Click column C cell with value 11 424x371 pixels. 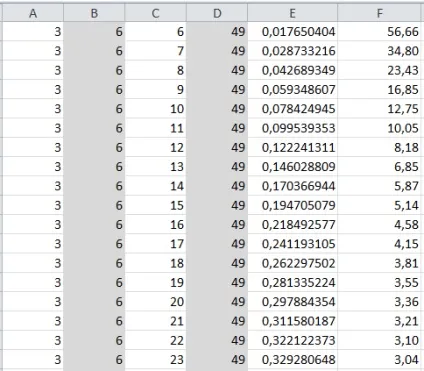(156, 128)
